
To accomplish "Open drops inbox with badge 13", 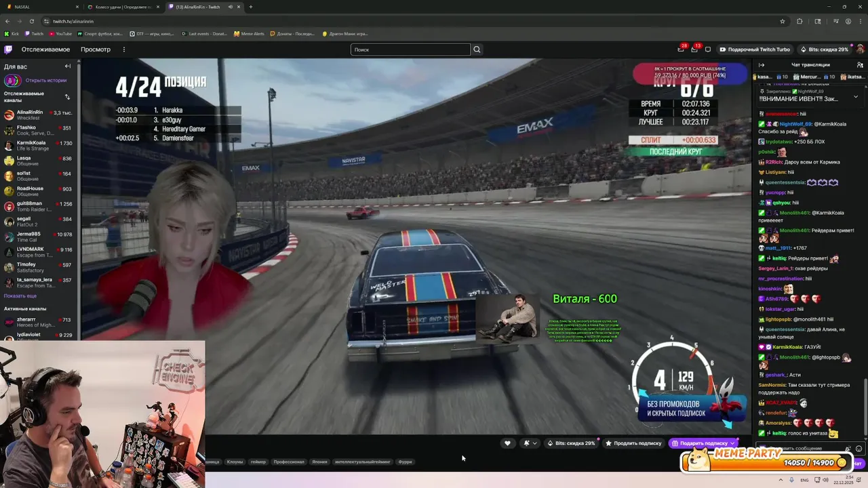I will [x=694, y=49].
